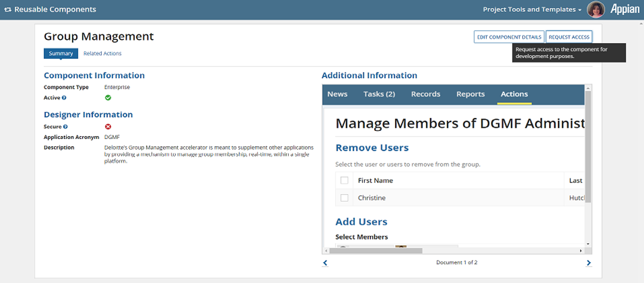
Task: Open Project Tools and Templates dropdown
Action: 532,10
